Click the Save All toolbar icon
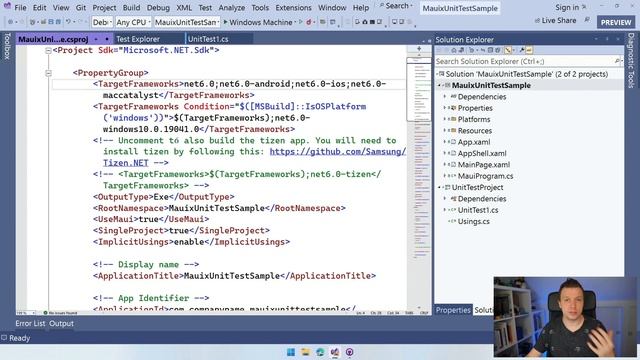The width and height of the screenshot is (640, 360). point(58,22)
